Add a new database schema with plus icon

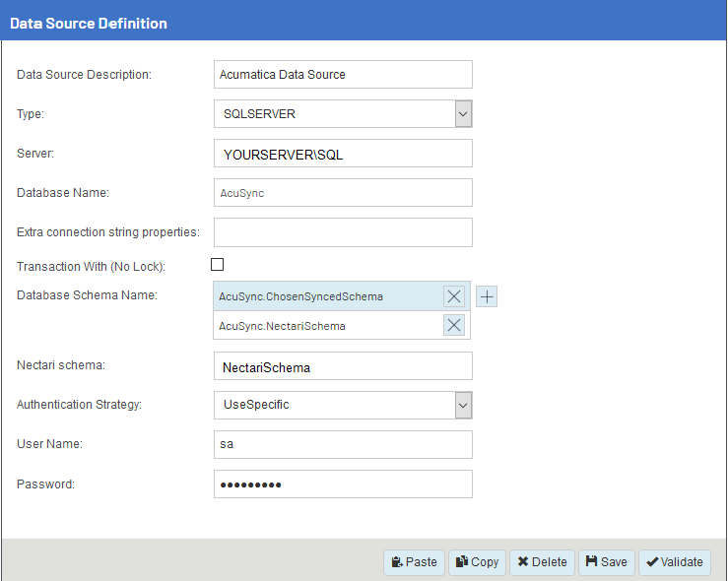487,296
